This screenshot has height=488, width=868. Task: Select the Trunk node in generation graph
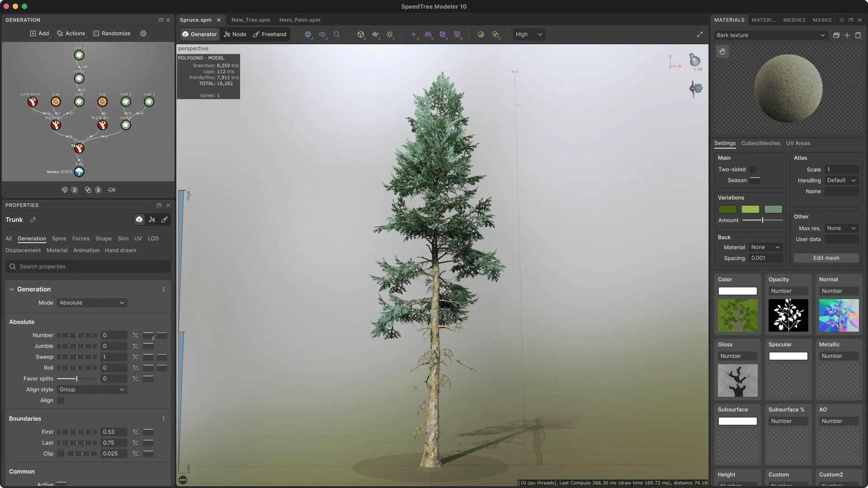click(x=79, y=149)
